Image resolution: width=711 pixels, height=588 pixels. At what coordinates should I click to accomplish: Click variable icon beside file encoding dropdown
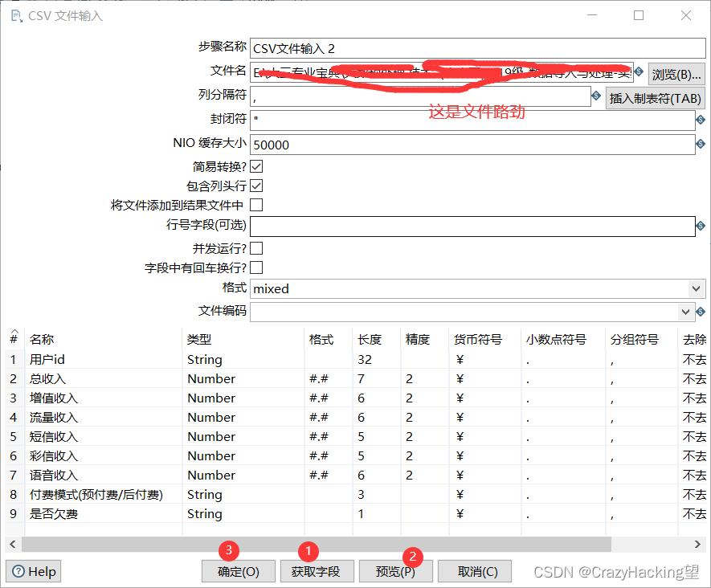pyautogui.click(x=701, y=312)
